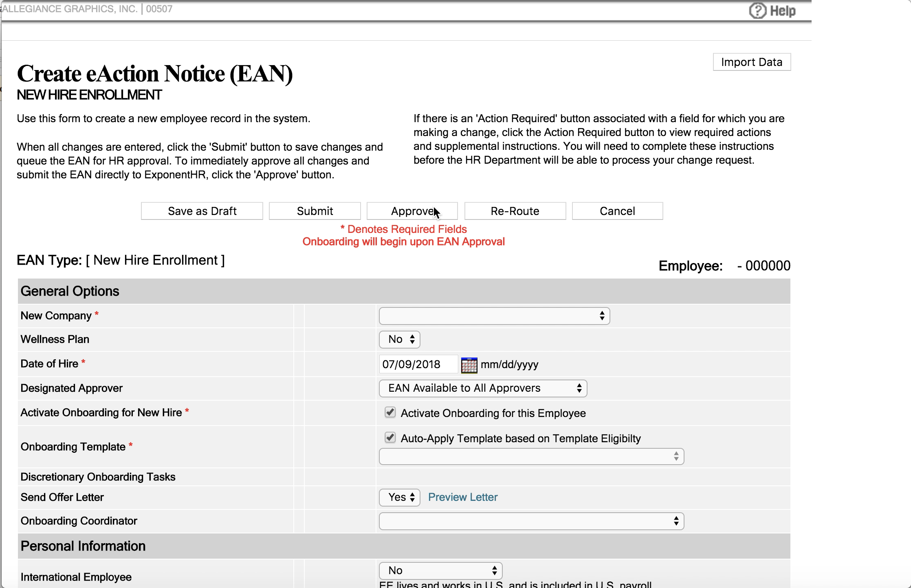Click the 'Create eAction Notice (EAN)' heading

[x=155, y=74]
